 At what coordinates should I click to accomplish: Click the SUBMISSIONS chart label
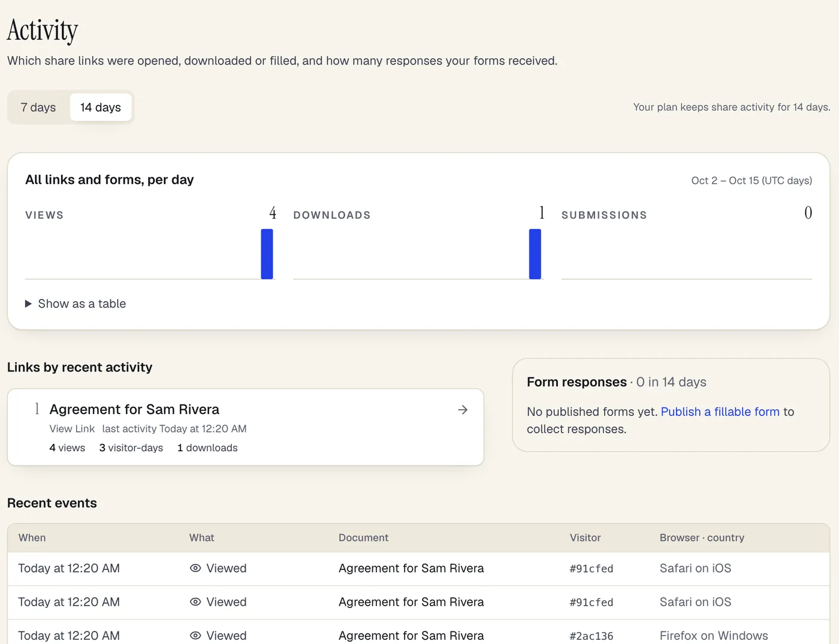tap(604, 215)
